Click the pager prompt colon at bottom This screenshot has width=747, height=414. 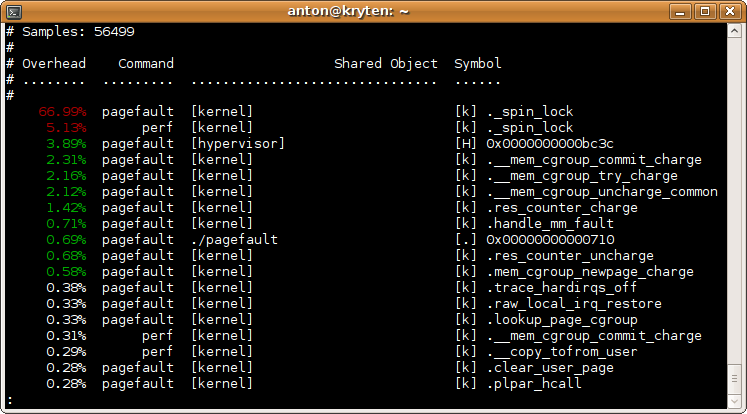(x=9, y=399)
